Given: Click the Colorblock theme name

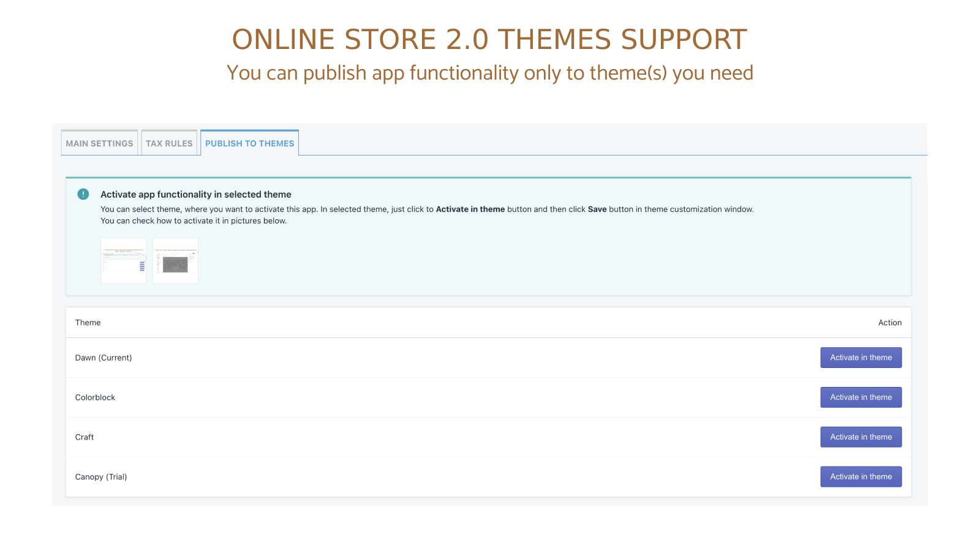Looking at the screenshot, I should (x=95, y=397).
